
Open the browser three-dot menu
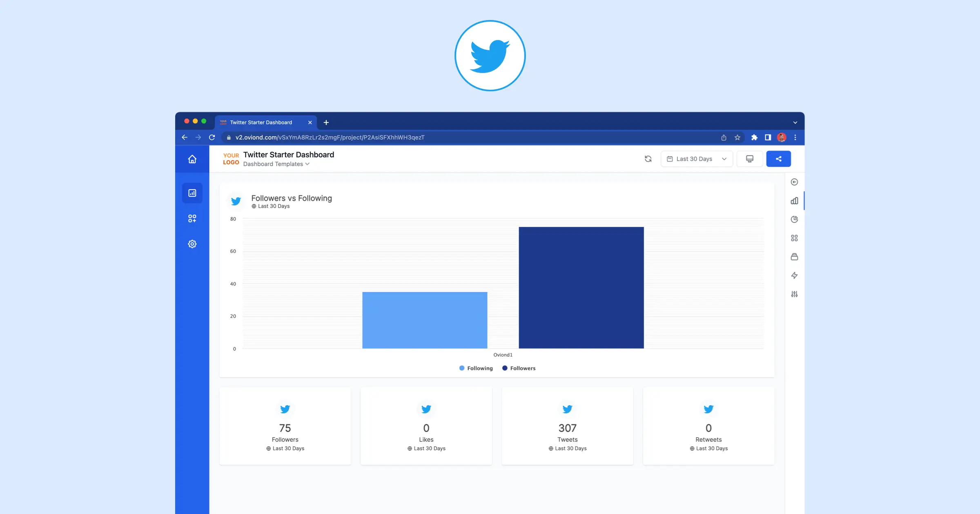coord(795,137)
